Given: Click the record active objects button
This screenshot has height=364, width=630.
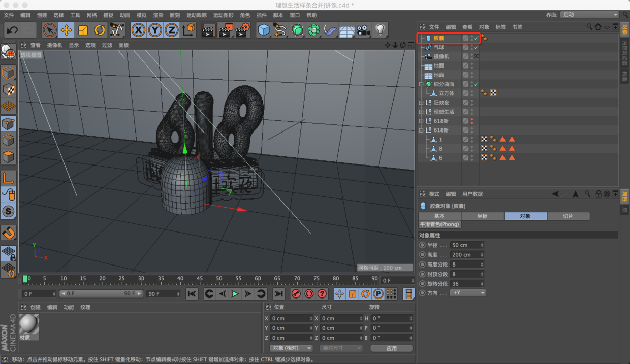Looking at the screenshot, I should point(296,294).
